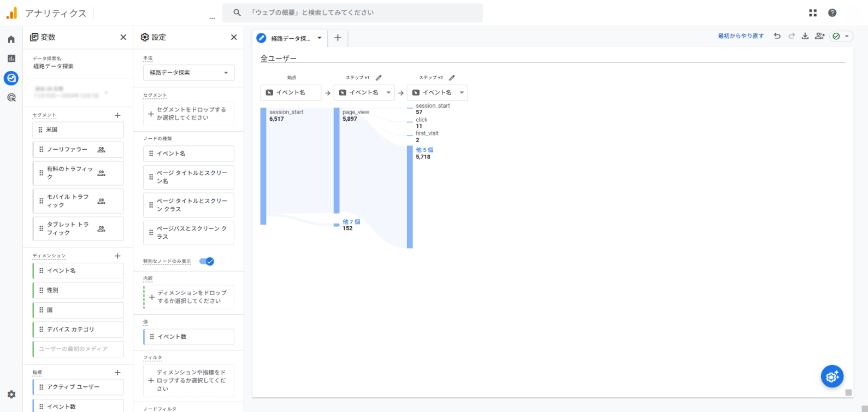Open the help question mark icon
Image resolution: width=868 pixels, height=412 pixels.
tap(832, 13)
